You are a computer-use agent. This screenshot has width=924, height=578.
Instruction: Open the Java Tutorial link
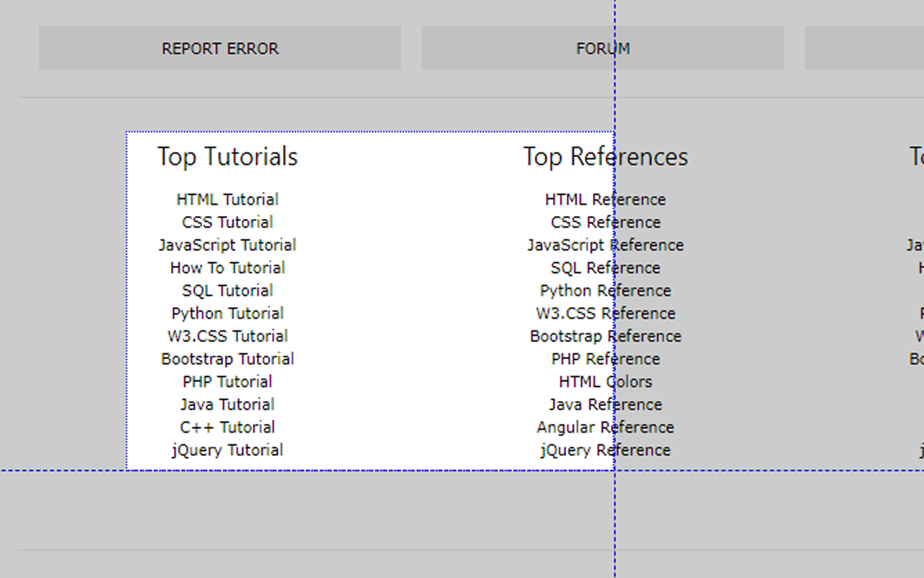[x=227, y=405]
